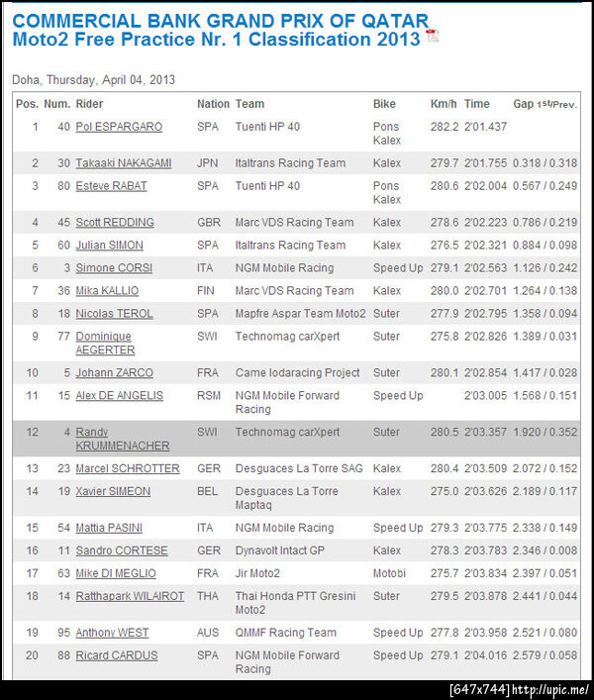Click Julian SIMON in the table
This screenshot has width=594, height=700.
tap(109, 246)
